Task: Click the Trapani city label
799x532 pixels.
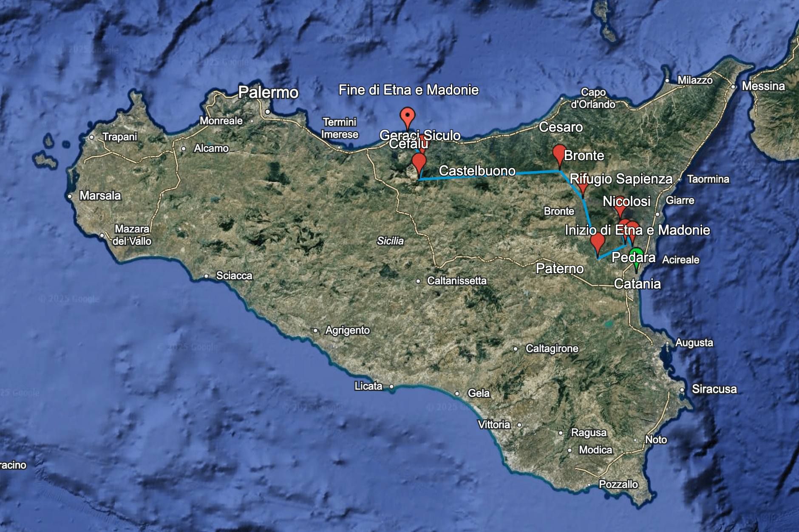Action: (x=119, y=137)
